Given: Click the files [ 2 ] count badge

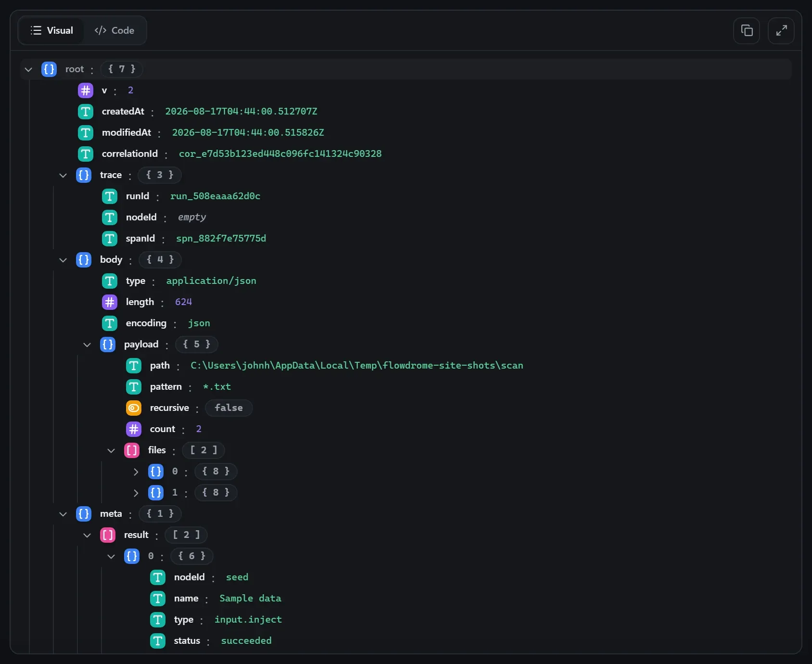Looking at the screenshot, I should 203,450.
